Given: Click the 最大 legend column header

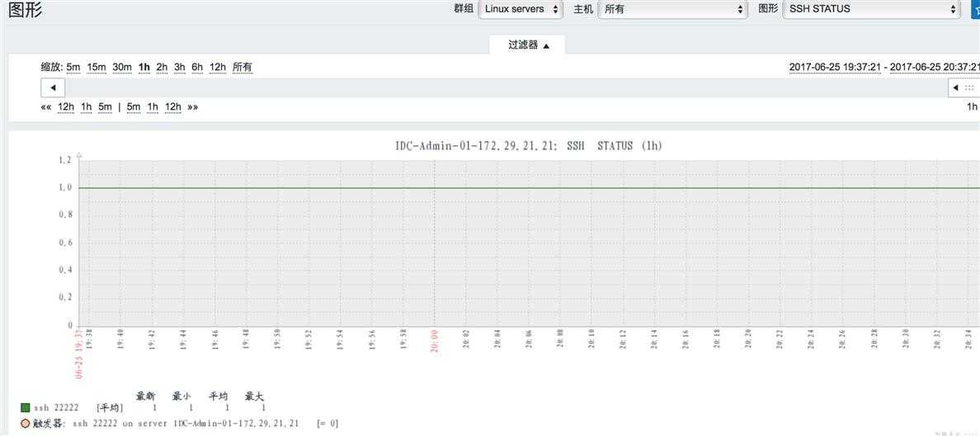Looking at the screenshot, I should tap(254, 396).
